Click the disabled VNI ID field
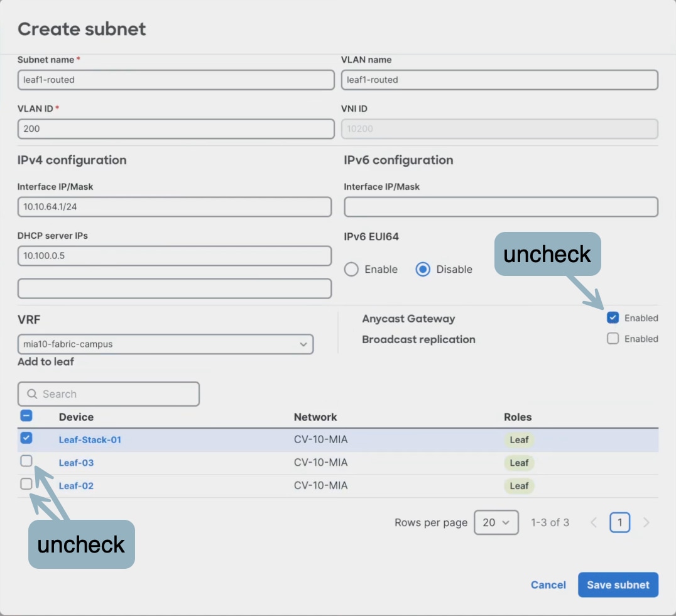 pyautogui.click(x=499, y=129)
